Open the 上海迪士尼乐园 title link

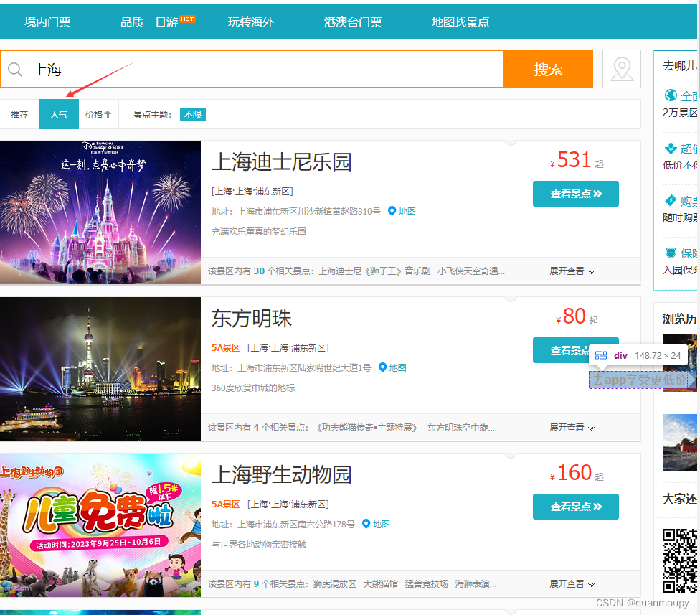coord(282,162)
